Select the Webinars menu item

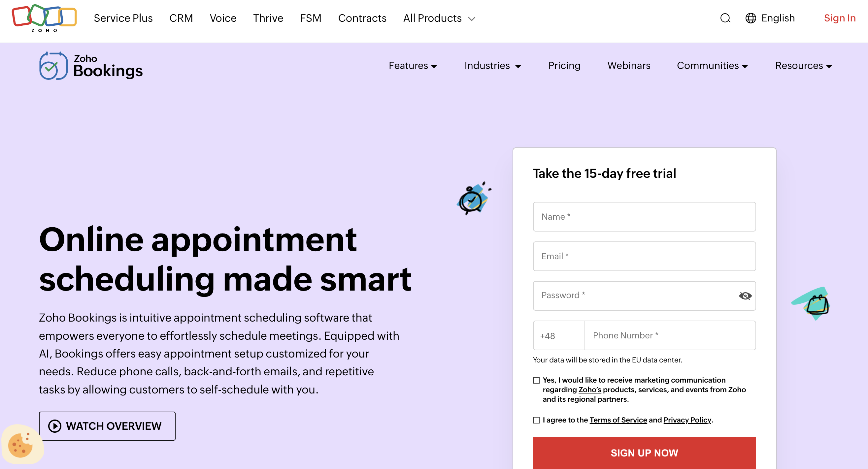coord(629,66)
